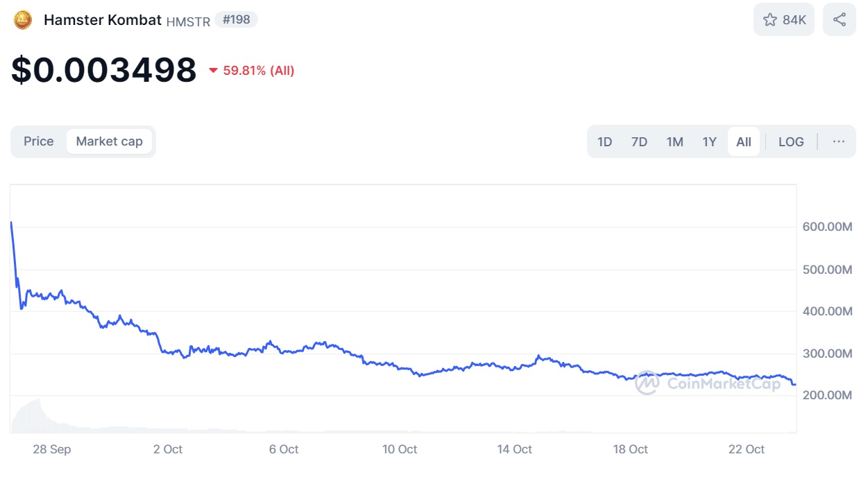Open the share icon button
Image resolution: width=868 pixels, height=479 pixels.
coord(840,19)
